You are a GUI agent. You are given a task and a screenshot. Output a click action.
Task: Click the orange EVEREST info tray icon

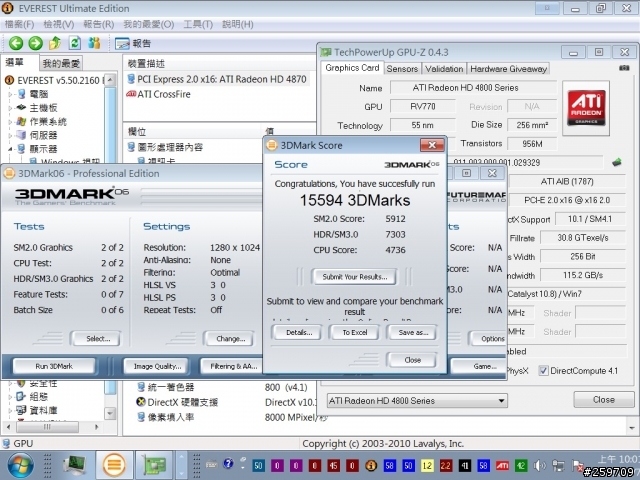tap(371, 465)
